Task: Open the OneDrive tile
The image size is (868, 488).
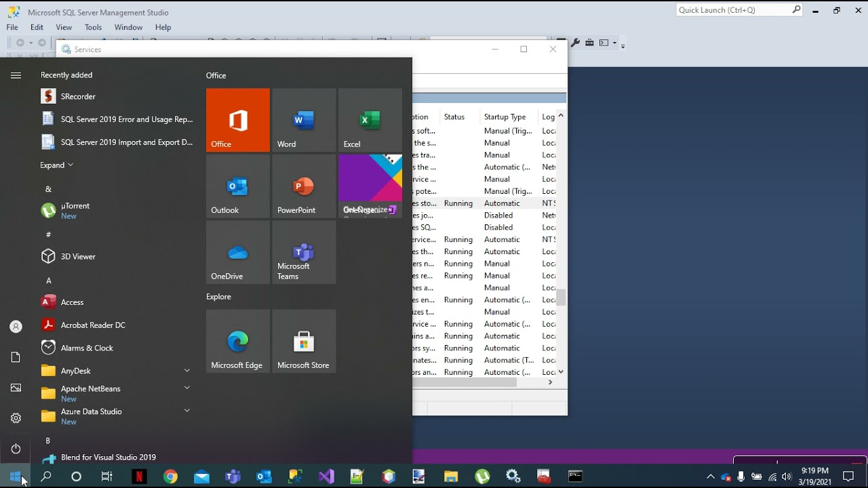Action: (238, 252)
